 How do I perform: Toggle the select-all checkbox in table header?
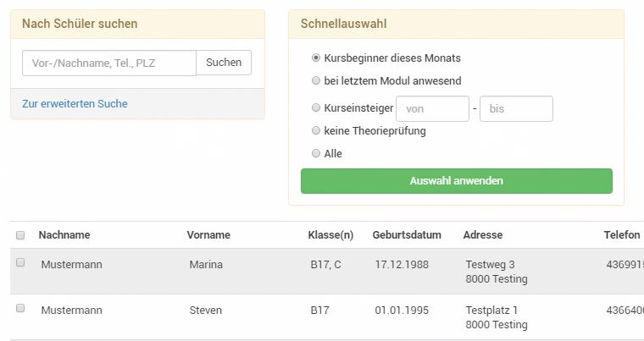(20, 235)
